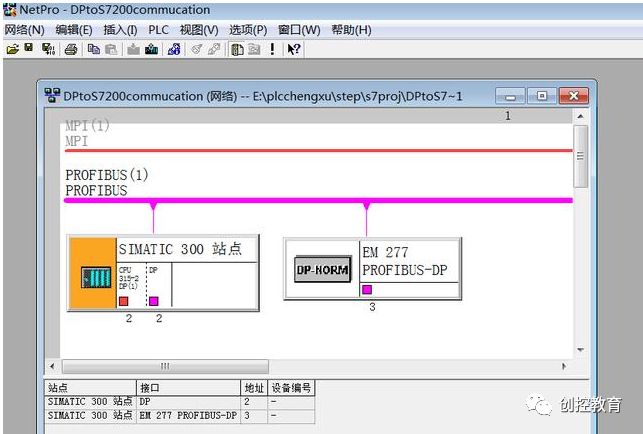This screenshot has width=643, height=434.
Task: Click the Copy toolbar icon
Action: click(94, 50)
